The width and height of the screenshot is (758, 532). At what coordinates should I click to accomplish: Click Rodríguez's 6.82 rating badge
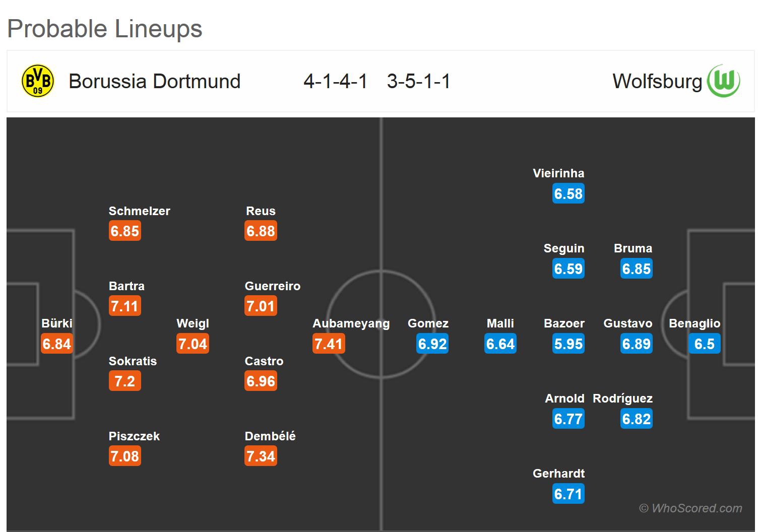coord(636,419)
